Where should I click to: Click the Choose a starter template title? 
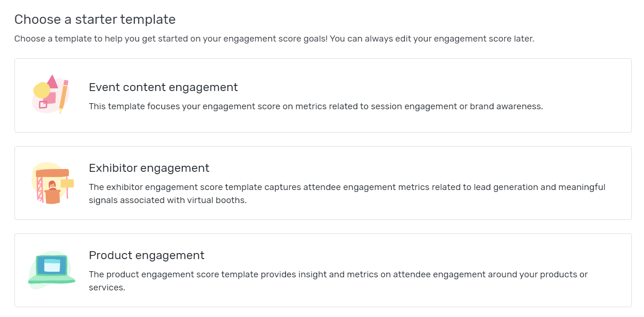tap(95, 19)
